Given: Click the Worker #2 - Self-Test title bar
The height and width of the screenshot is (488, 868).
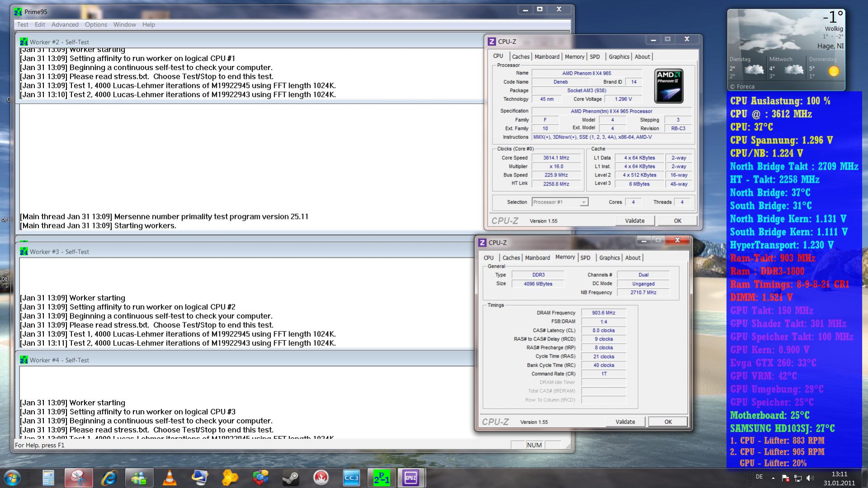Looking at the screenshot, I should pos(249,42).
